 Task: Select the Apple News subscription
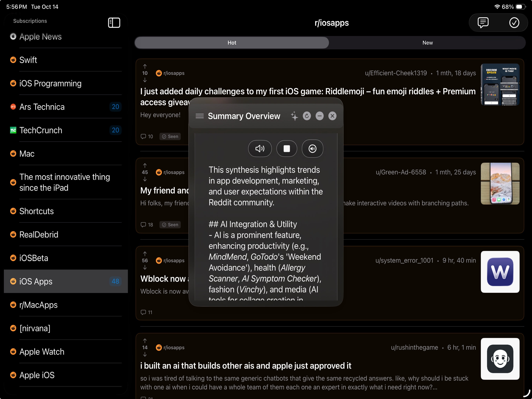[x=66, y=37]
